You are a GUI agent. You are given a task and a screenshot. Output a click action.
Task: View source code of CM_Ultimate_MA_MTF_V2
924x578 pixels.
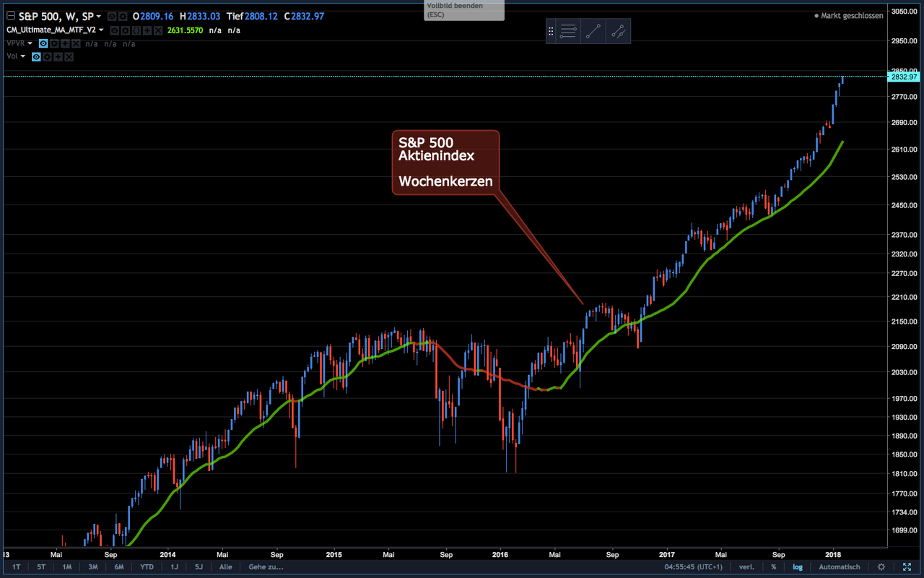coord(136,30)
